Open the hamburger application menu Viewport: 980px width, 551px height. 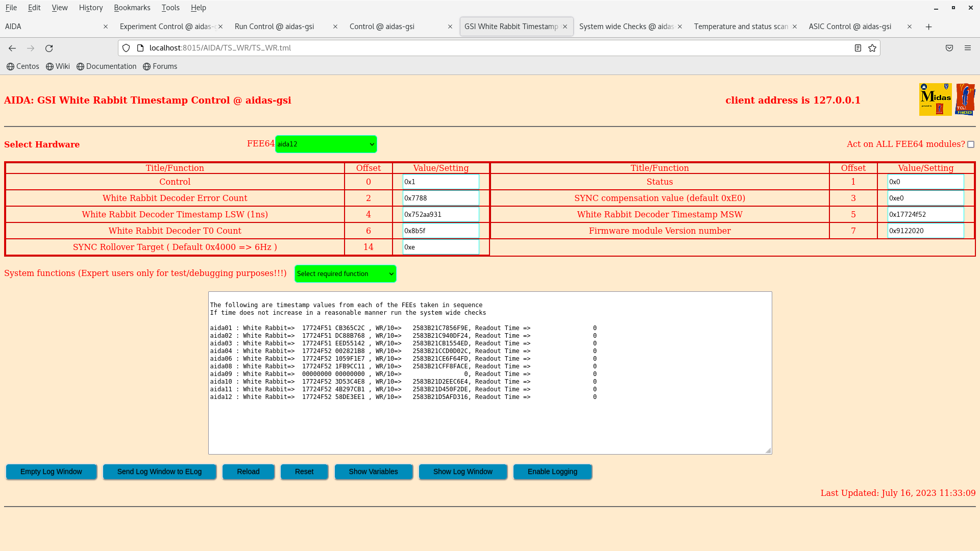968,48
